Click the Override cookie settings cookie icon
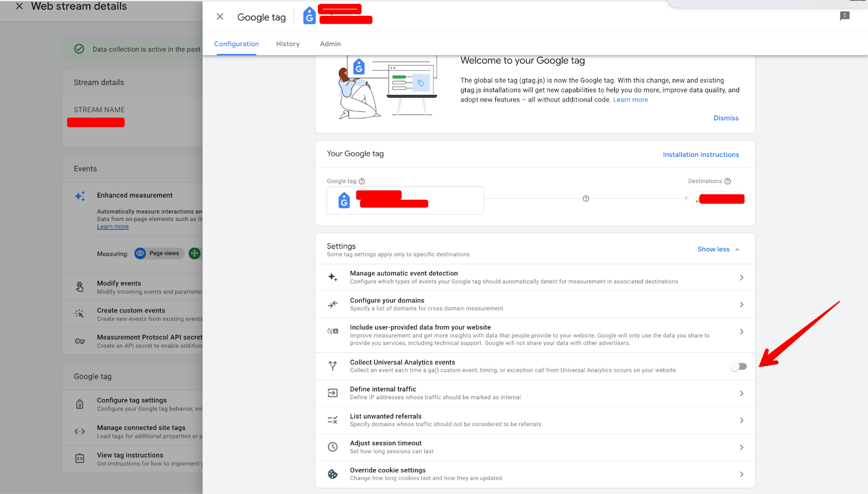The width and height of the screenshot is (868, 494). (333, 474)
